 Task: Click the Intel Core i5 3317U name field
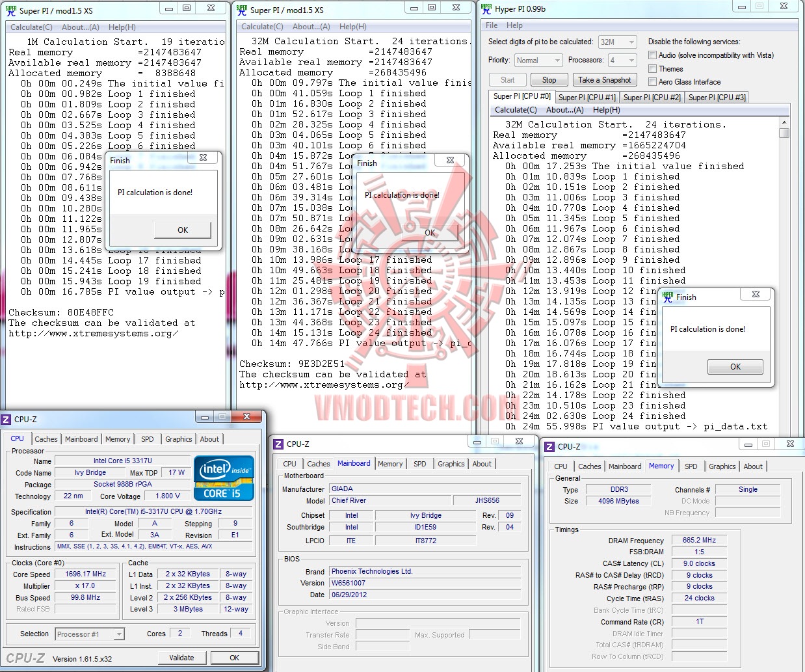(x=122, y=461)
